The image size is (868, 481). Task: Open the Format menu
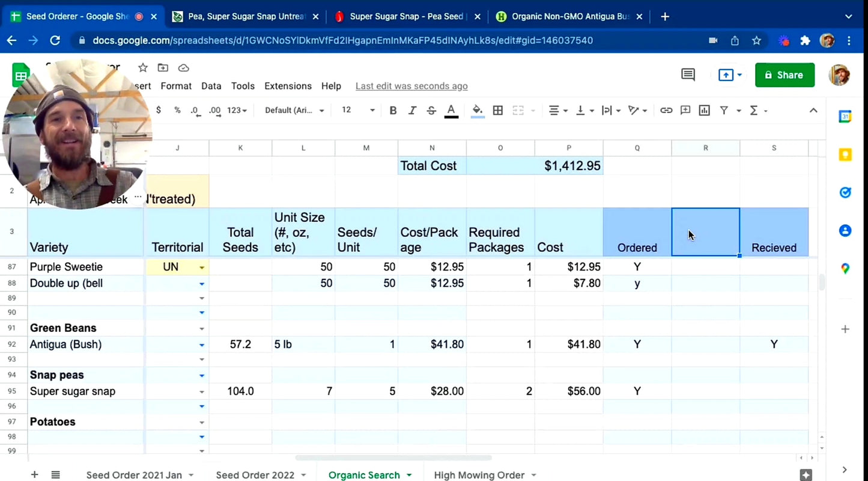[x=176, y=85]
